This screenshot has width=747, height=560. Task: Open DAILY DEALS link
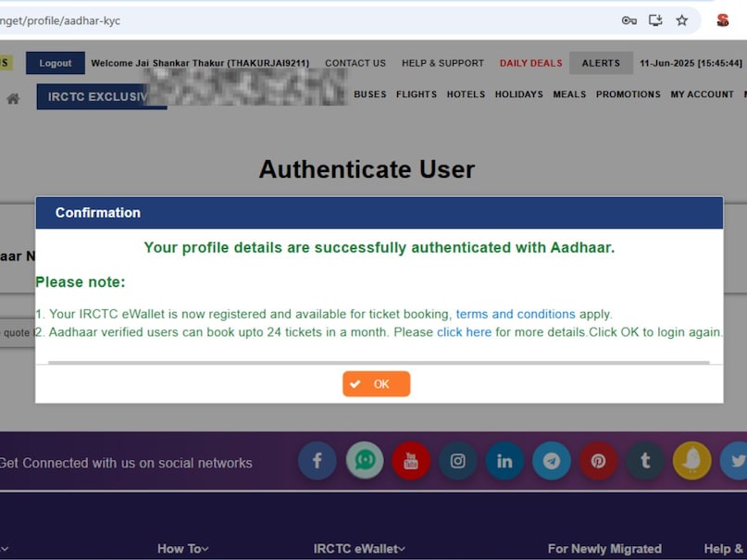coord(530,63)
